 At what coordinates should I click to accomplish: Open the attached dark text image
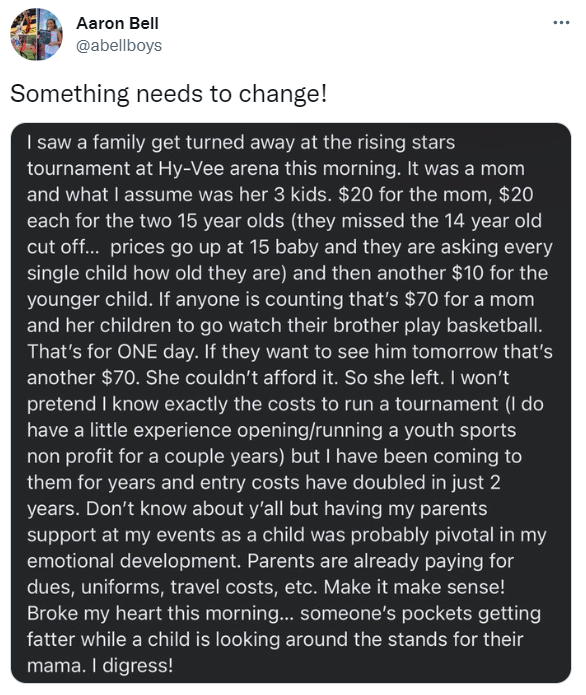291,403
